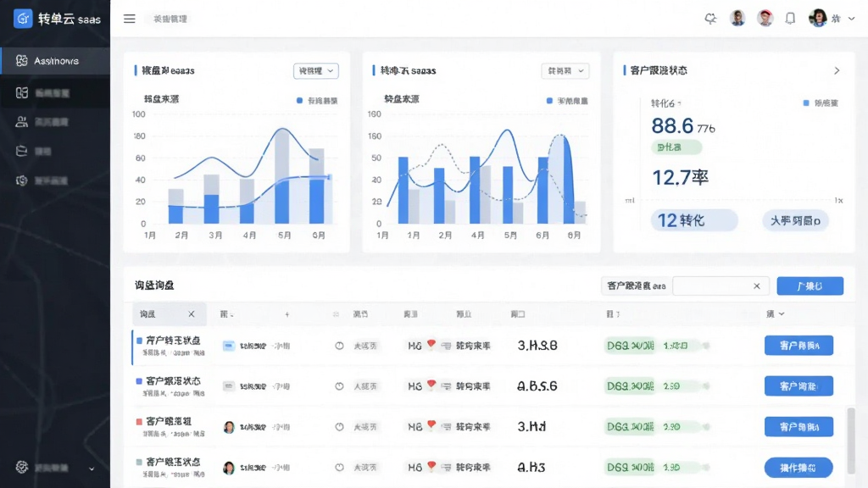The image size is (868, 488).
Task: Click the header icon left of the two avatars
Action: pos(710,19)
